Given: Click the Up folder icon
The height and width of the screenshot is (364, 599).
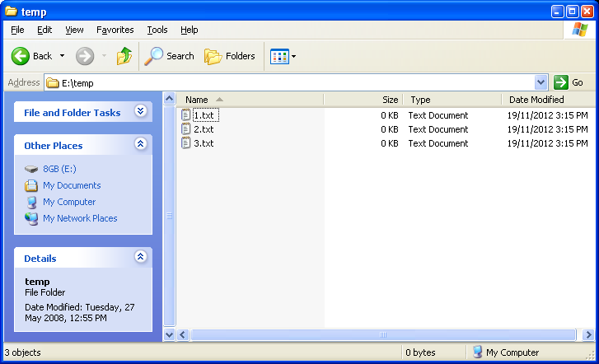Looking at the screenshot, I should click(124, 56).
